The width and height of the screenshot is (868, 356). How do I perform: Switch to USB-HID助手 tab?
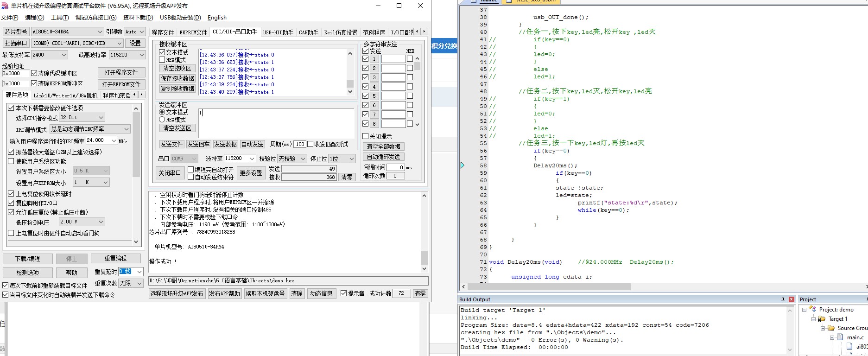(x=278, y=32)
